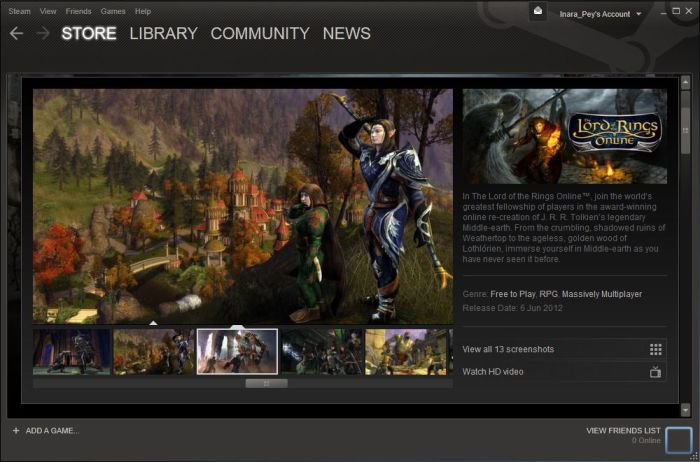Click the back navigation arrow
The height and width of the screenshot is (462, 700).
tap(16, 33)
